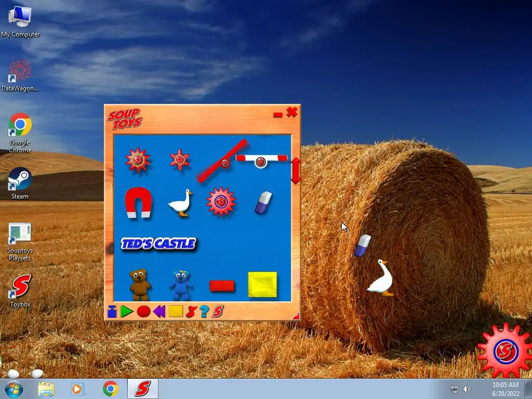Select the red brick block toy
Viewport: 532px width, 399px height.
(222, 286)
